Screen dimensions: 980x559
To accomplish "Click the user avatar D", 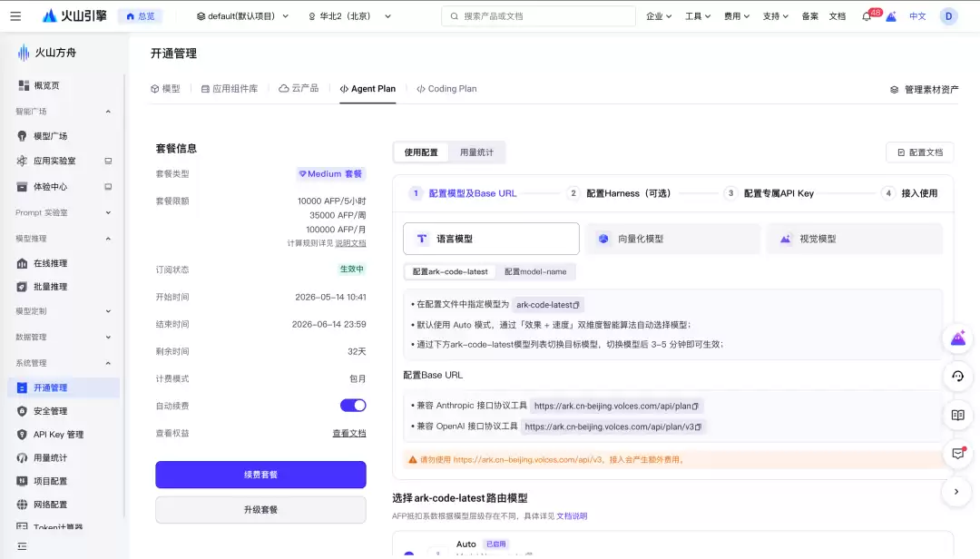I will pos(948,16).
